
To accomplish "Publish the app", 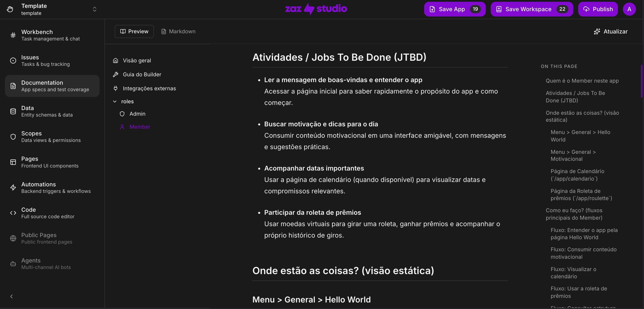I will [x=598, y=9].
